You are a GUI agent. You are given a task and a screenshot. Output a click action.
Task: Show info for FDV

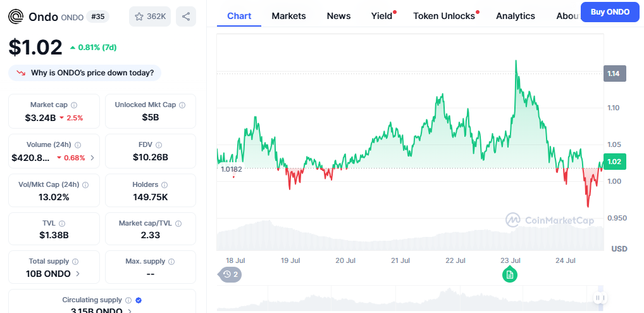click(158, 145)
